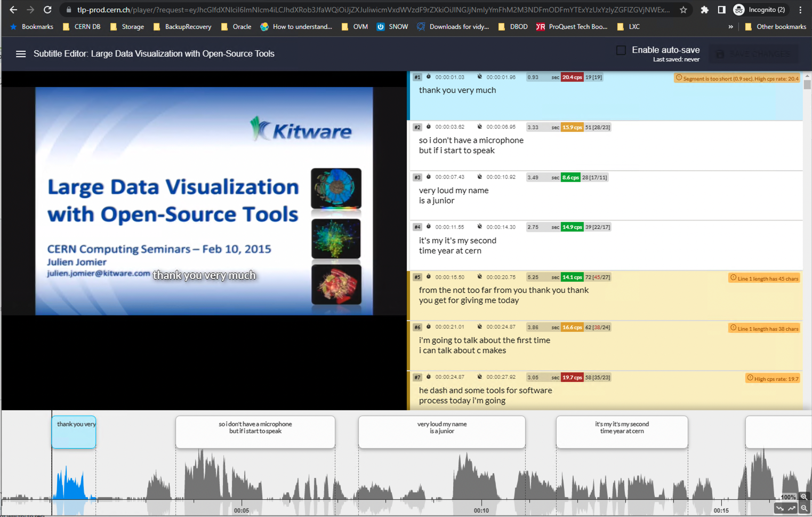The image size is (812, 517).
Task: Click warning 'Line 1 length has 45 chars'
Action: tap(764, 279)
